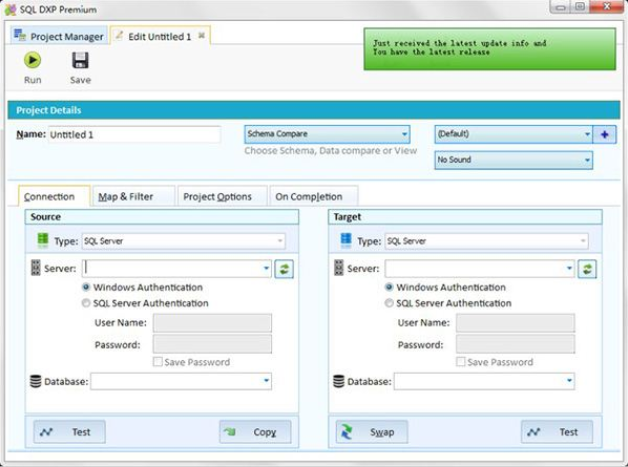Test the Target connection
This screenshot has height=467, width=628.
tap(557, 432)
